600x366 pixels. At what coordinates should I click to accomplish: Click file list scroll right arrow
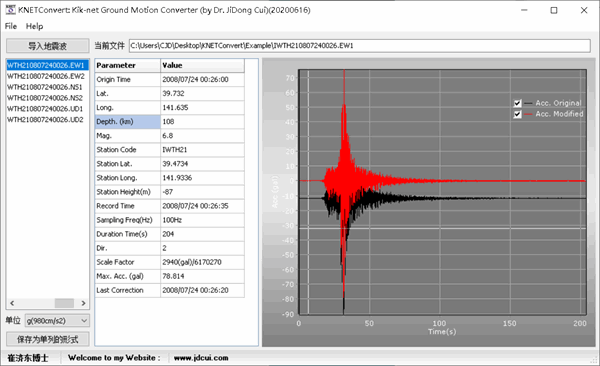pos(83,303)
